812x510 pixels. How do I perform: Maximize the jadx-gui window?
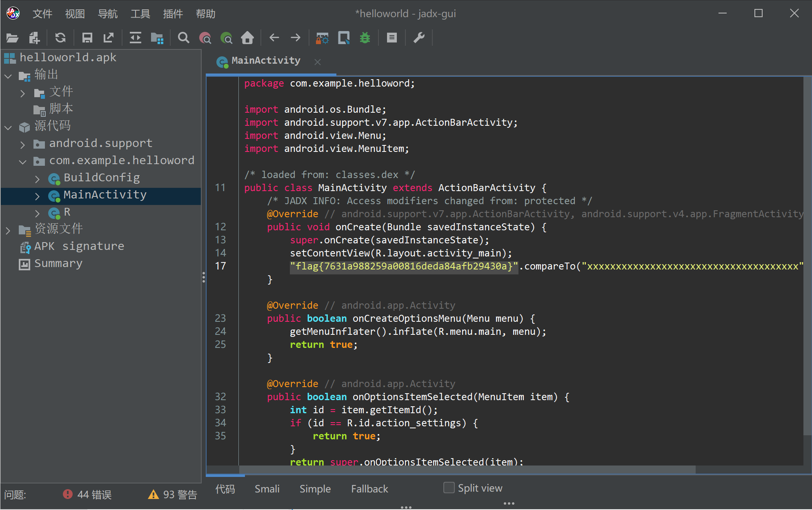click(x=759, y=13)
